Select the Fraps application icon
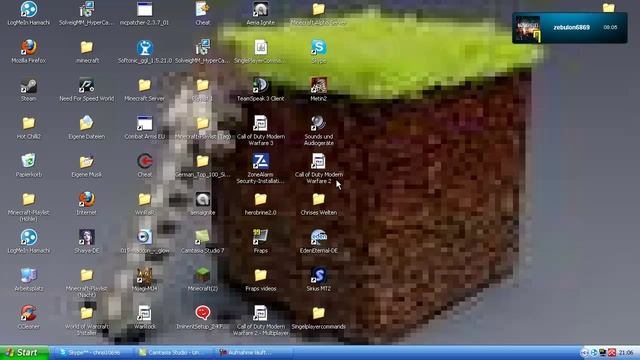 260,237
